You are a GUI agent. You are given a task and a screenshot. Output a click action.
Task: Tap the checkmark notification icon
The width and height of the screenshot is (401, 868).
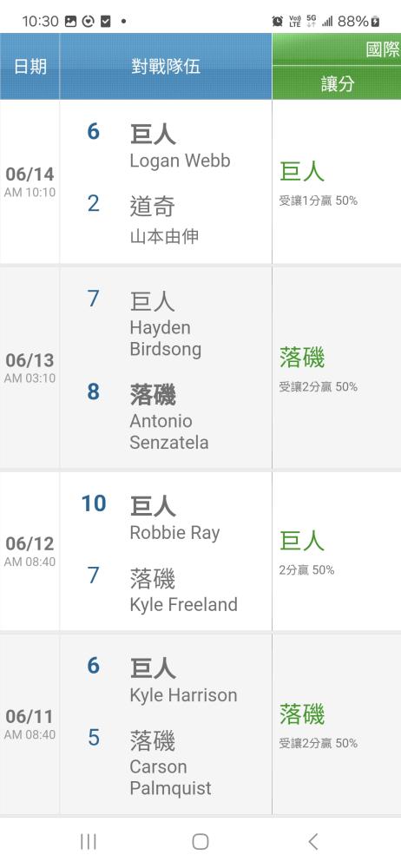click(105, 21)
